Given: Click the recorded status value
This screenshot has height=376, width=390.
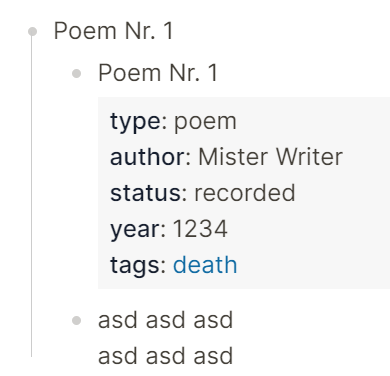Looking at the screenshot, I should pyautogui.click(x=245, y=193).
